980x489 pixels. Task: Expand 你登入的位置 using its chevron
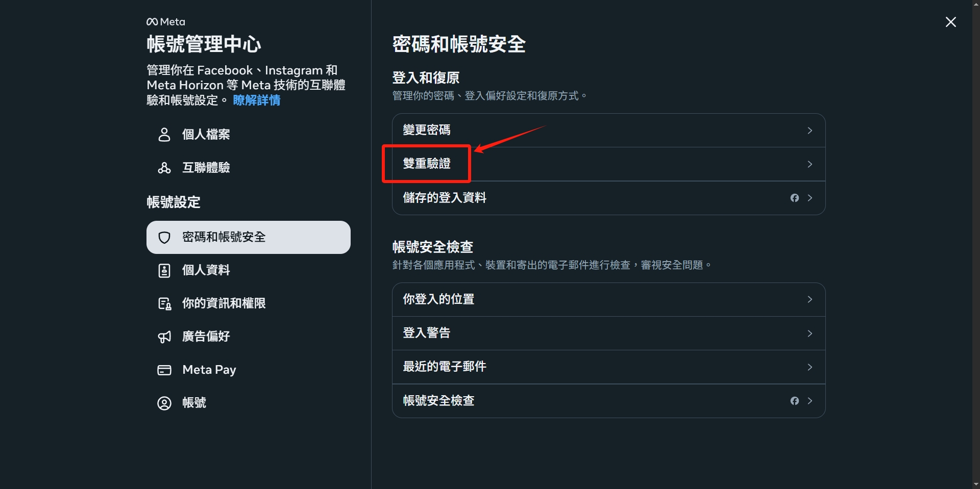pyautogui.click(x=810, y=299)
